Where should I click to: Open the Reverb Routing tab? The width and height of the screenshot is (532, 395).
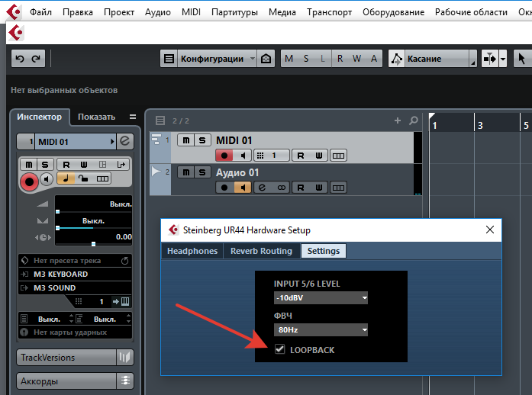pyautogui.click(x=261, y=251)
